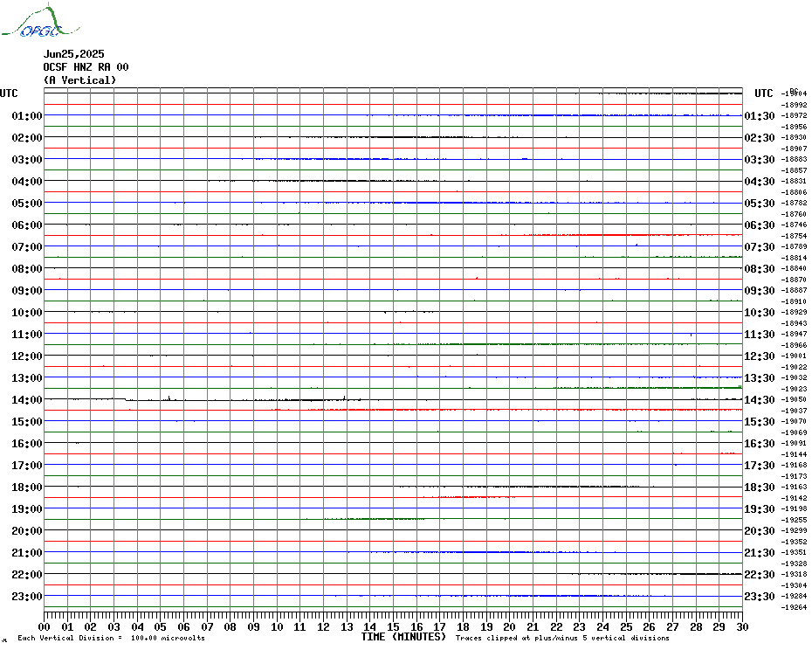812x650 pixels.
Task: Click the '03:00' hour label
Action: click(27, 159)
